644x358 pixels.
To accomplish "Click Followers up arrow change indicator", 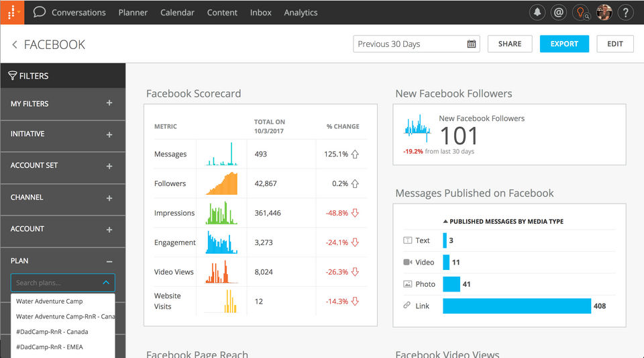I will click(355, 184).
